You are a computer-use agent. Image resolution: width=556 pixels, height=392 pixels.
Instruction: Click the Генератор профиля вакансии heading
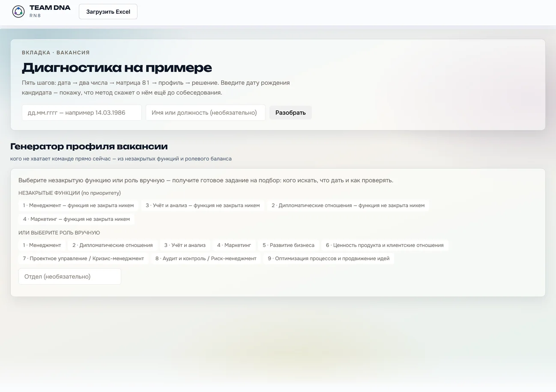coord(89,146)
